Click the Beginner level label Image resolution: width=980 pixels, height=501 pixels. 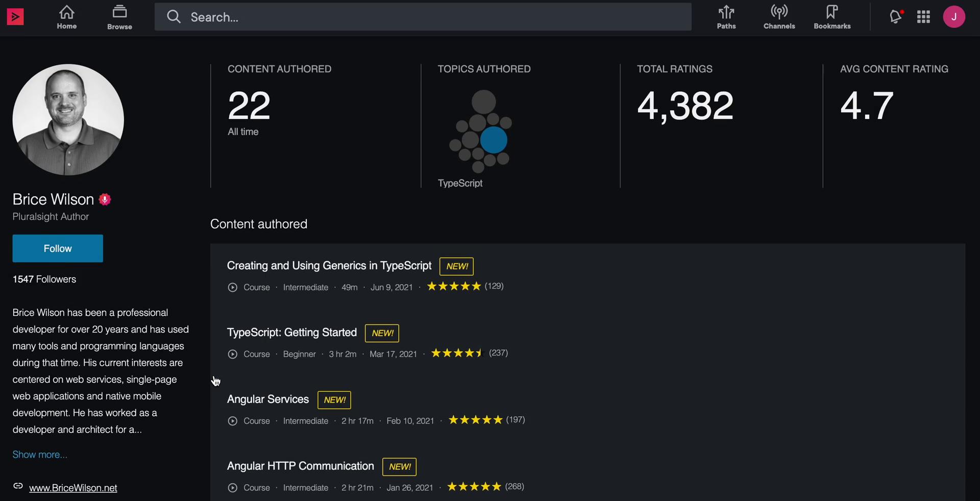tap(300, 355)
